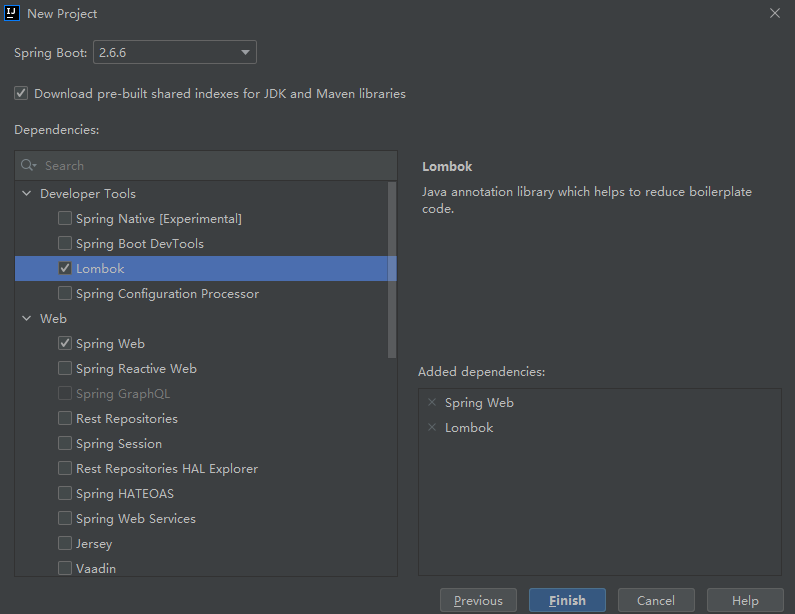795x614 pixels.
Task: Check Spring Native [Experimental] dependency
Action: 65,219
